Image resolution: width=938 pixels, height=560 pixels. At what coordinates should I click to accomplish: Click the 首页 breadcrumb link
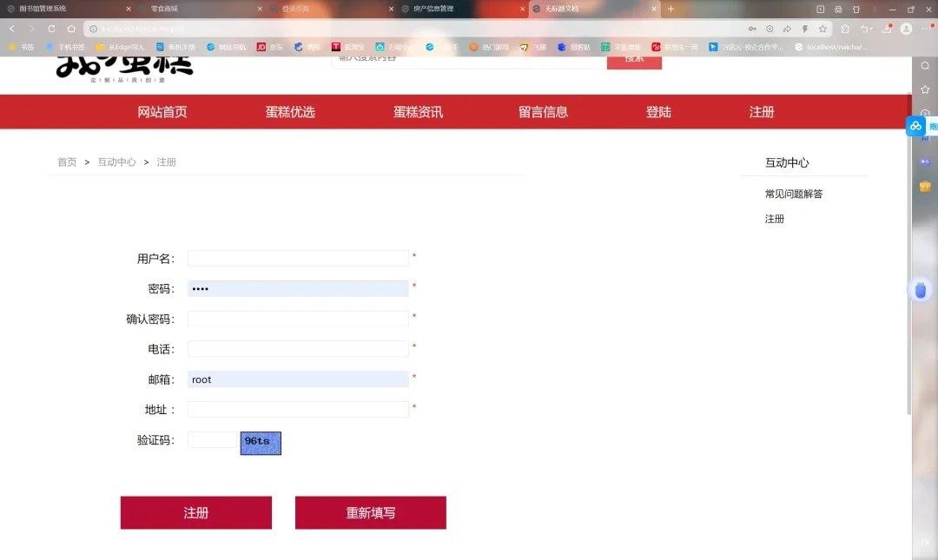(x=67, y=161)
